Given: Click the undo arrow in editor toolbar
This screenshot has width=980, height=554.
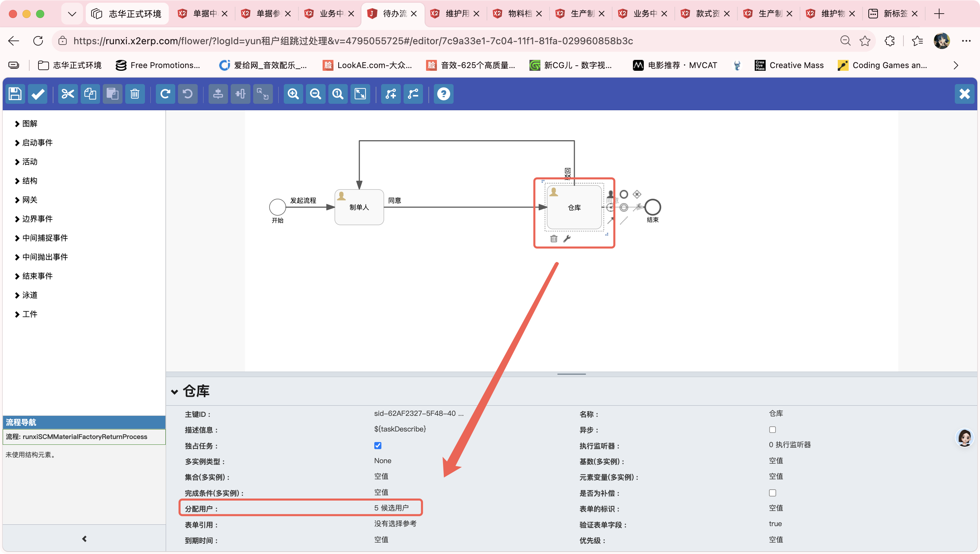Looking at the screenshot, I should tap(187, 94).
